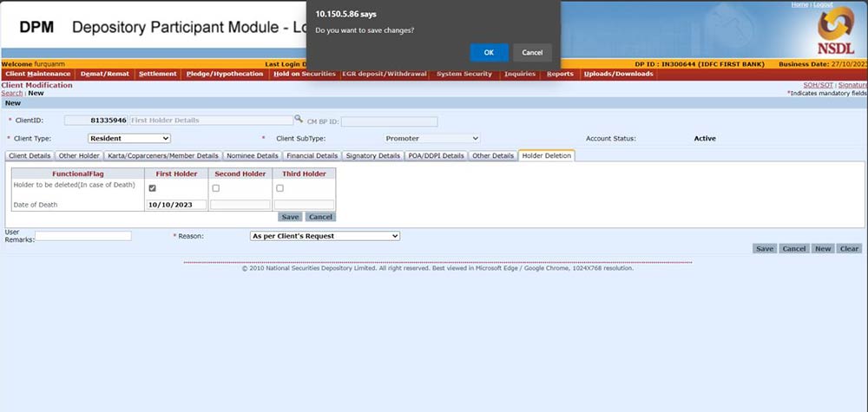Tick the Second Holder deletion checkbox
This screenshot has width=868, height=412.
point(216,188)
